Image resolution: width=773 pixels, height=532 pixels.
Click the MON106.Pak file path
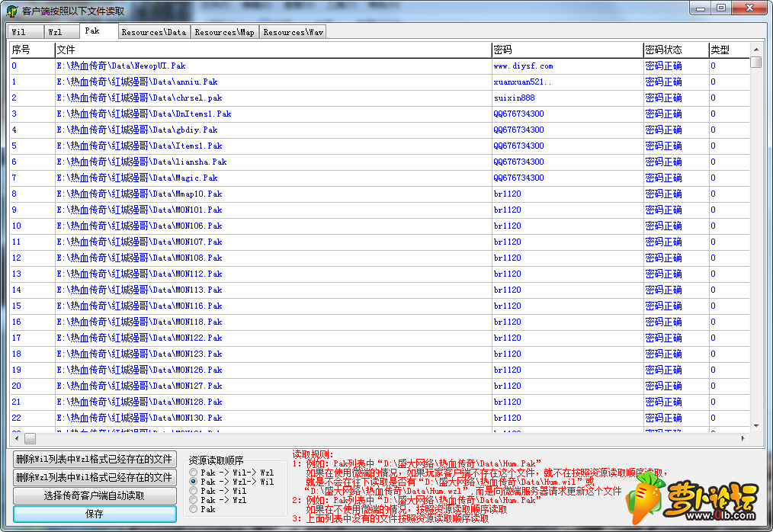click(139, 226)
